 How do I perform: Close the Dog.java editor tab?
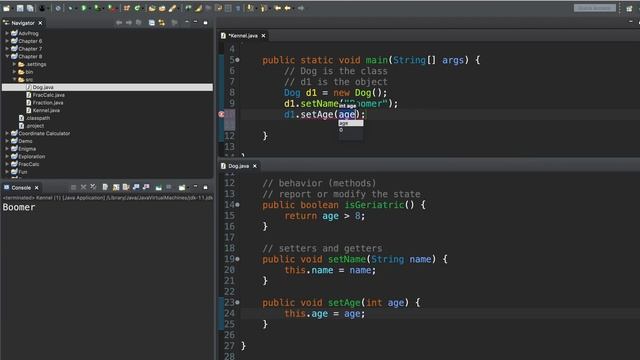[x=255, y=166]
